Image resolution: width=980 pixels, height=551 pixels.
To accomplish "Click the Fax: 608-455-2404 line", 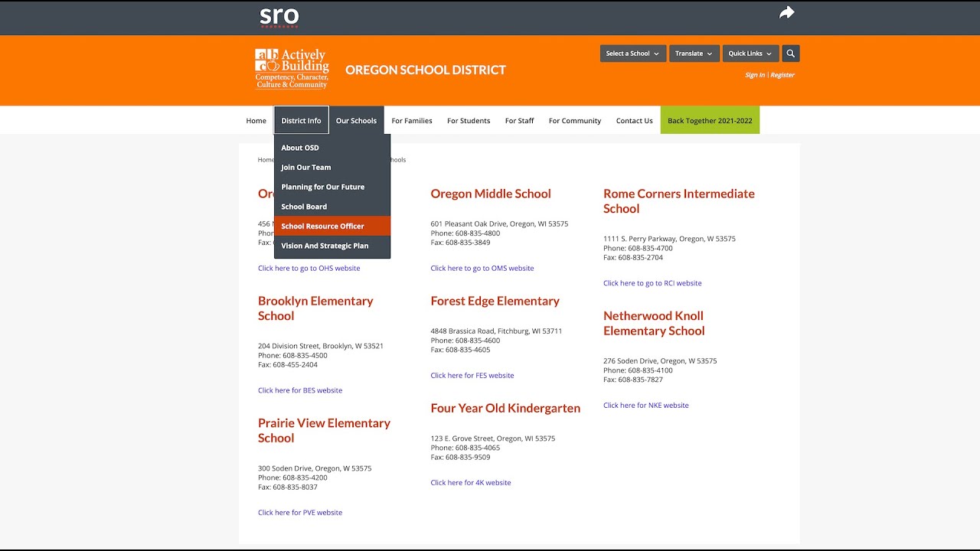I will pyautogui.click(x=288, y=365).
